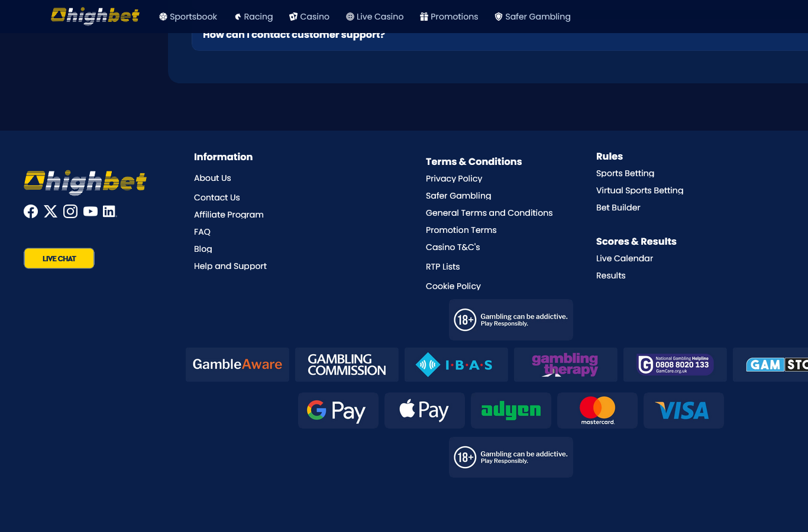The width and height of the screenshot is (808, 532).
Task: Open the About Us link
Action: pyautogui.click(x=212, y=178)
